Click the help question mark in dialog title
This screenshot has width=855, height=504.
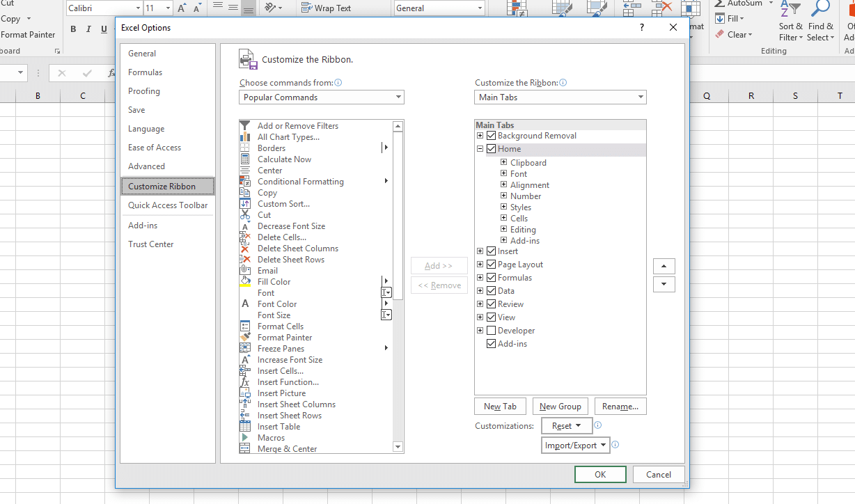point(641,28)
